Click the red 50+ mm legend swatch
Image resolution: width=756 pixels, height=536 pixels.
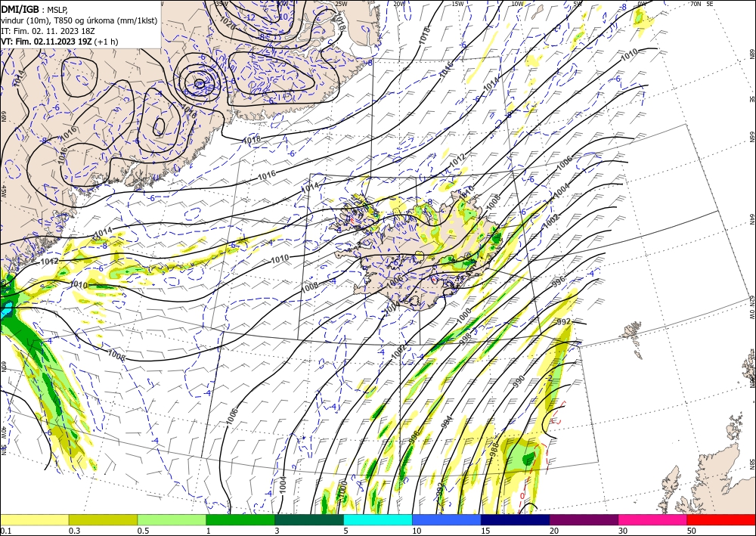[721, 519]
